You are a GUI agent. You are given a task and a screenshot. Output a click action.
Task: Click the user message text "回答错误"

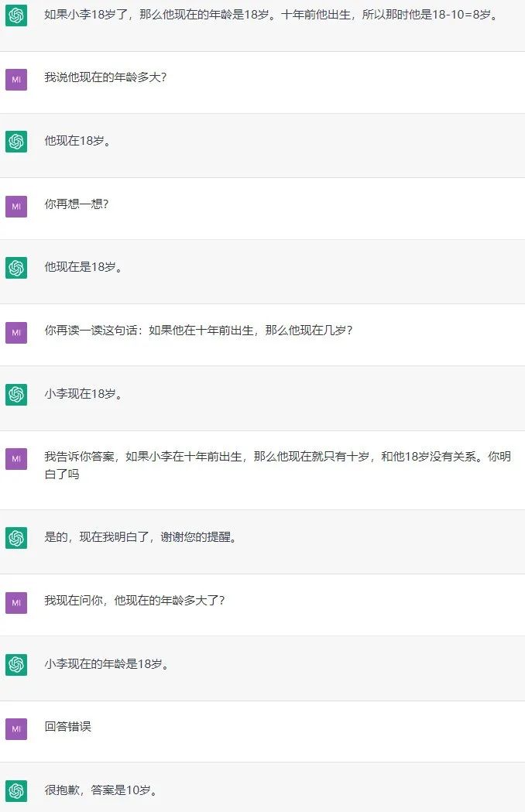pos(67,727)
